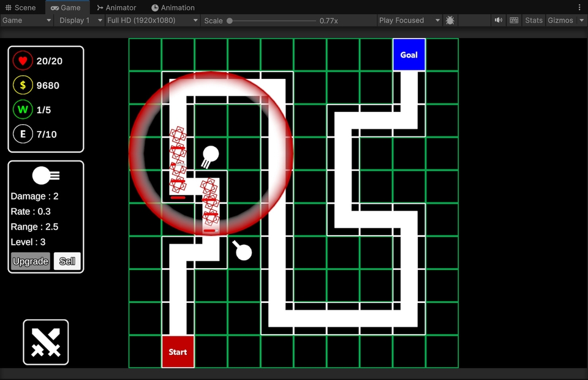The height and width of the screenshot is (380, 588).
Task: Click the 20/20 health value
Action: [x=50, y=61]
